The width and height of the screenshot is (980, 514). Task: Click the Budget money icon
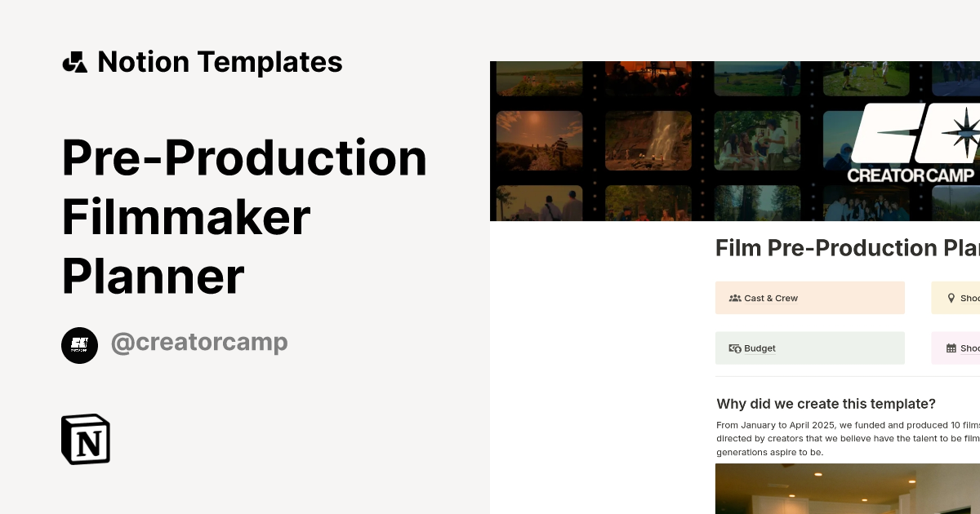pos(734,348)
